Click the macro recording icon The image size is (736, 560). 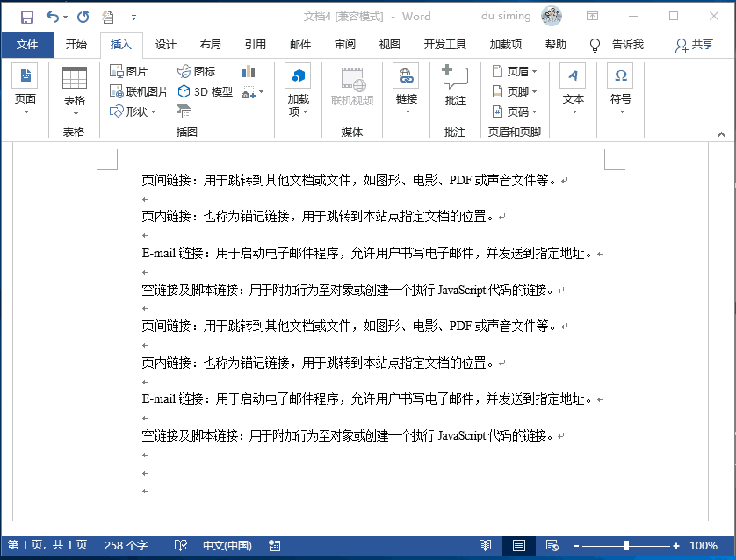275,545
